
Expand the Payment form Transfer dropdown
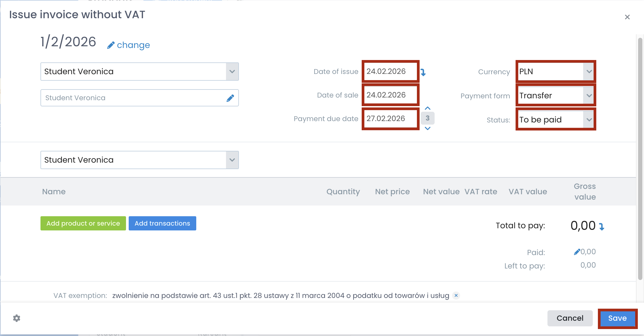coord(556,95)
